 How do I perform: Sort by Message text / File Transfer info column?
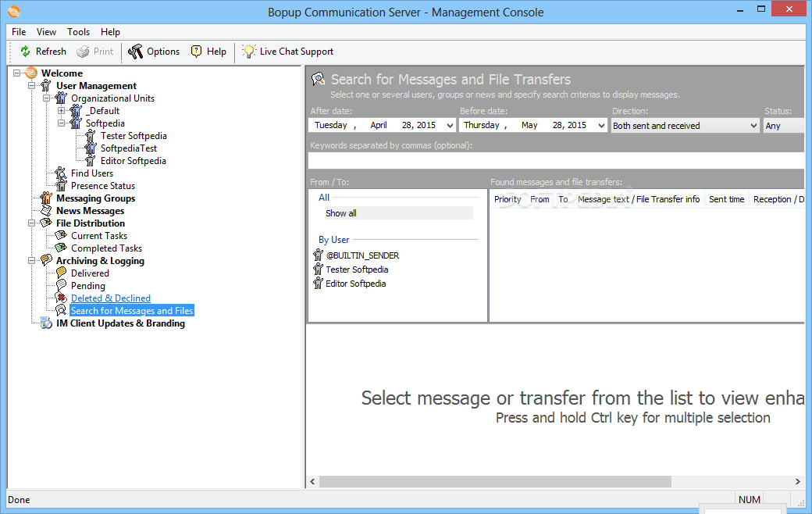pos(639,199)
